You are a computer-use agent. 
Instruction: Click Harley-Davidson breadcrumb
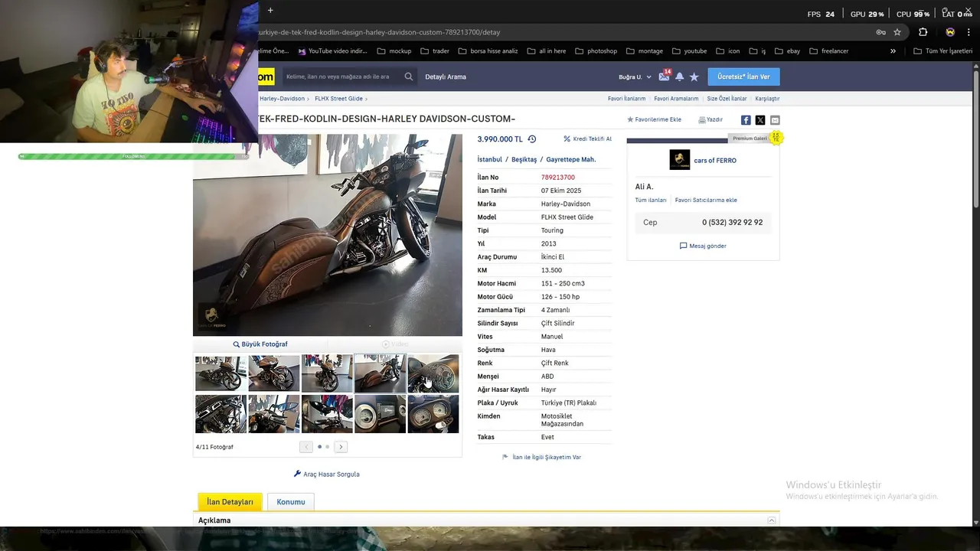coord(282,99)
